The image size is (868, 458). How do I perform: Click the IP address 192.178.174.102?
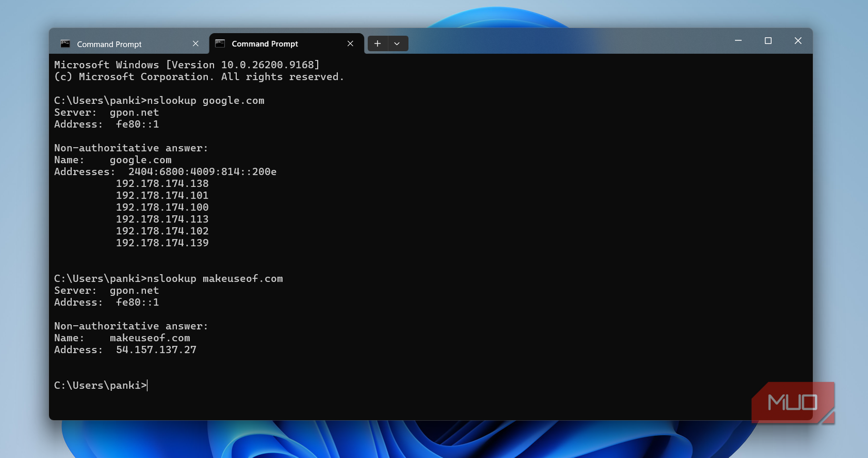click(162, 231)
